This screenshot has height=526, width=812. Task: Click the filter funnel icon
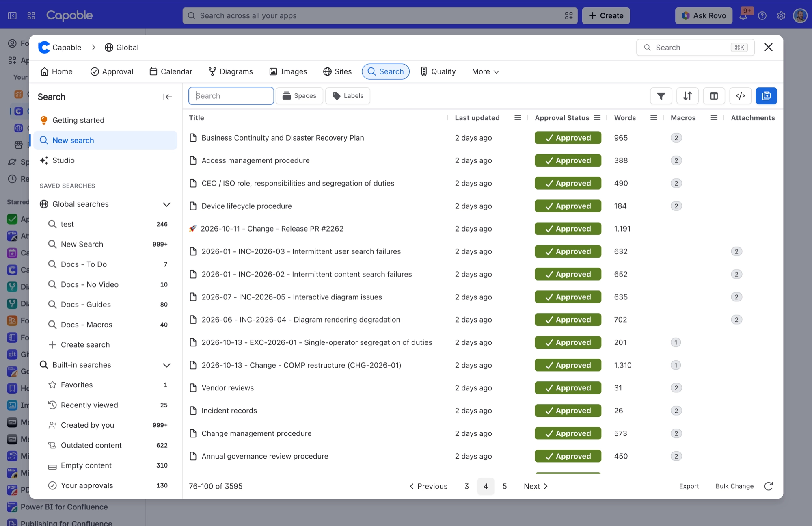click(x=661, y=96)
